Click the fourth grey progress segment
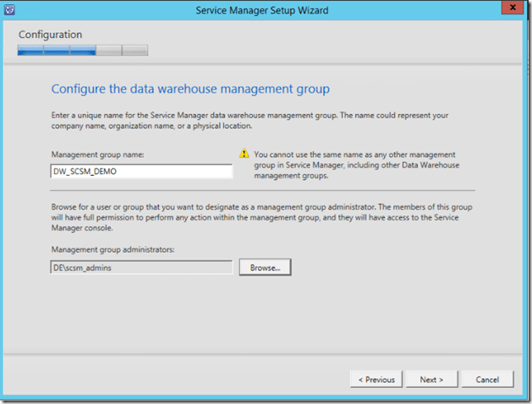 pyautogui.click(x=109, y=51)
